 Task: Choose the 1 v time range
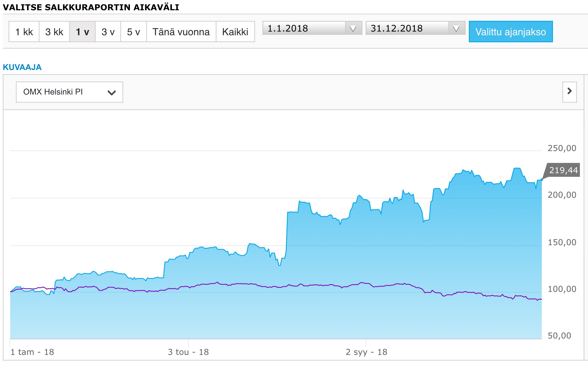[x=82, y=32]
